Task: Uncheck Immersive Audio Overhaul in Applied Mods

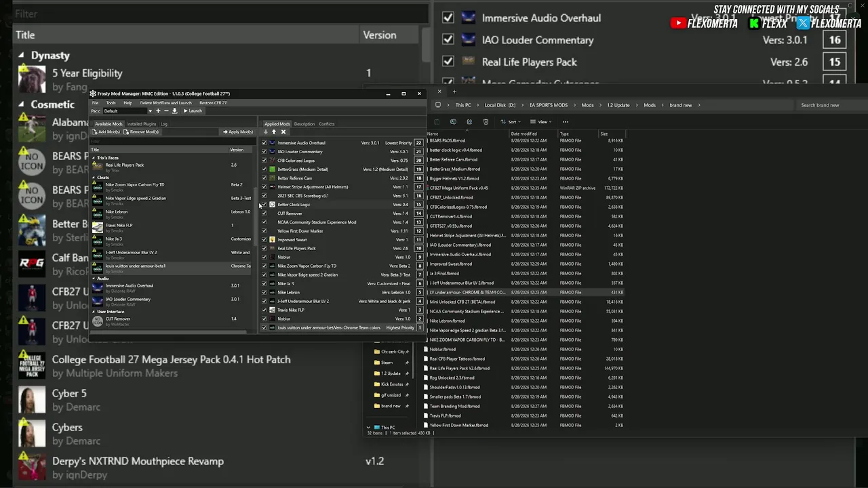Action: [264, 143]
